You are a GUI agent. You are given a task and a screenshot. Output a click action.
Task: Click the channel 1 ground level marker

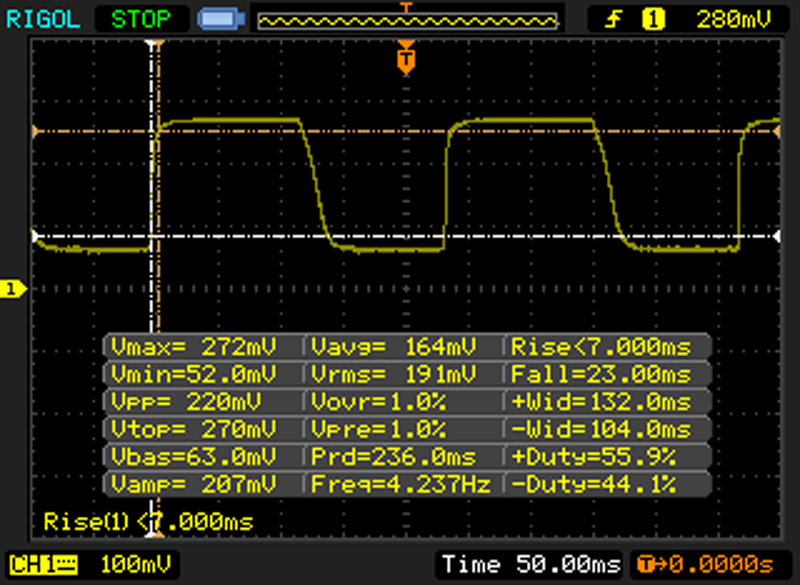[x=13, y=290]
